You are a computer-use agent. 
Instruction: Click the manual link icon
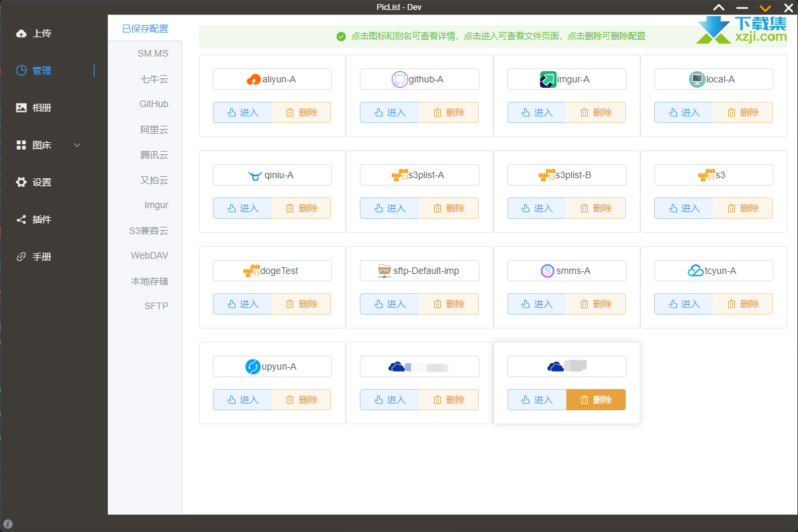click(21, 257)
